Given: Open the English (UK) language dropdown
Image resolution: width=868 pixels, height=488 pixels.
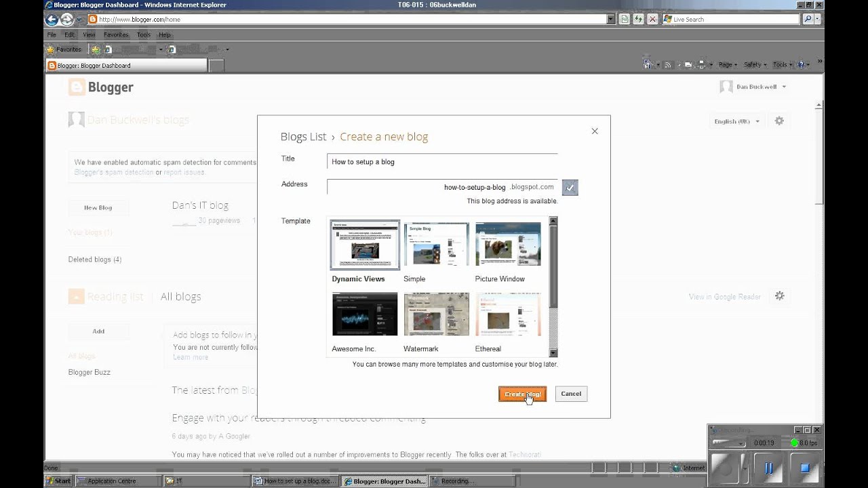Looking at the screenshot, I should tap(737, 121).
